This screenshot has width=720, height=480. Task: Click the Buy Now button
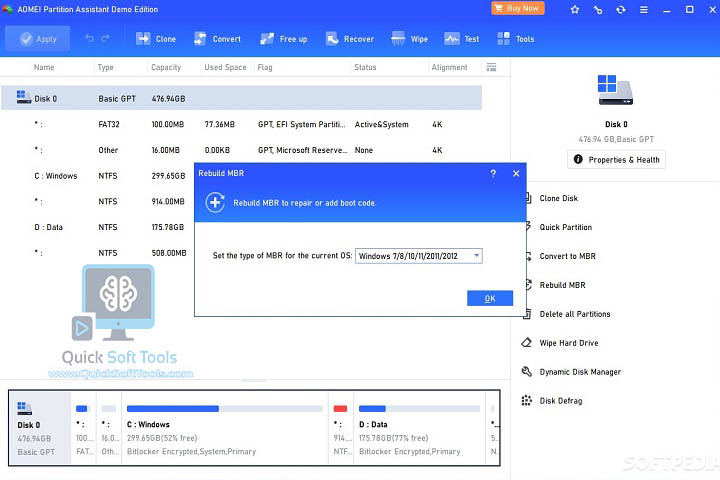coord(518,8)
